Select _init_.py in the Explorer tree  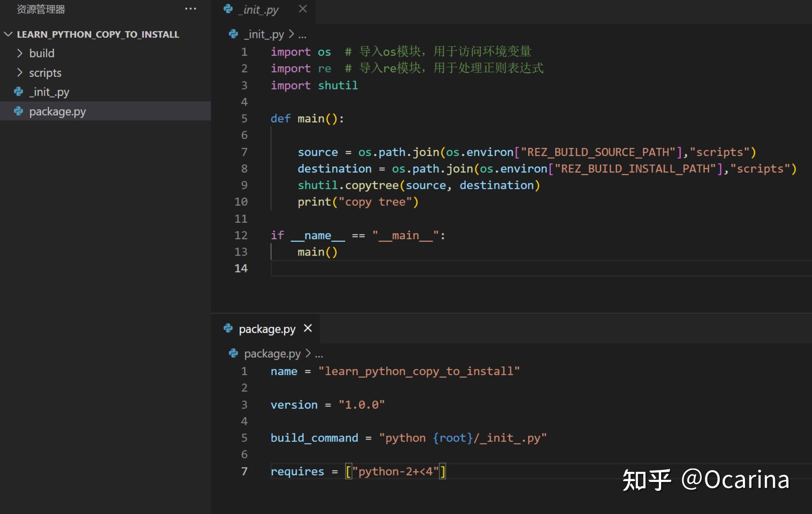pyautogui.click(x=49, y=92)
